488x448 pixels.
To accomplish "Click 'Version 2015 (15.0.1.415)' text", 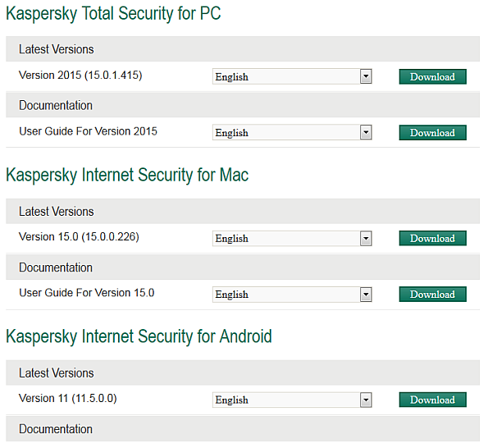I will [80, 75].
